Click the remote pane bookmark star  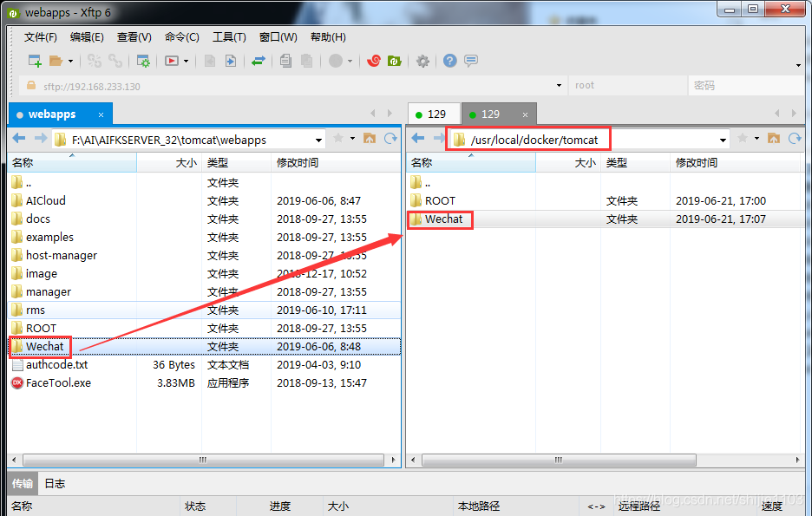pos(743,138)
